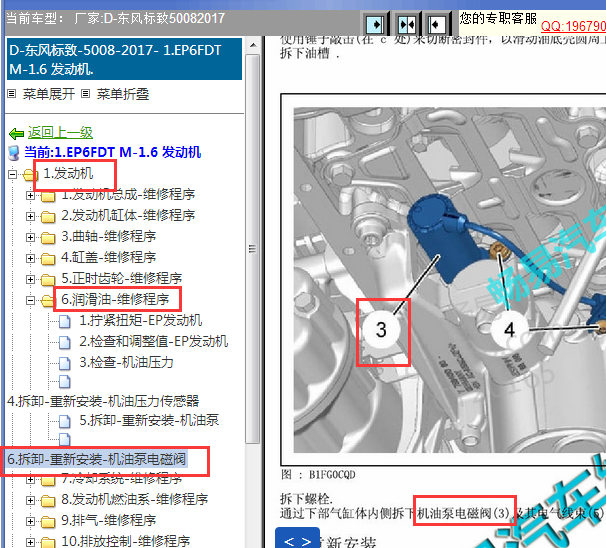The image size is (606, 548).
Task: Select 3.曲轴-维修程序 tree item
Action: tap(109, 236)
